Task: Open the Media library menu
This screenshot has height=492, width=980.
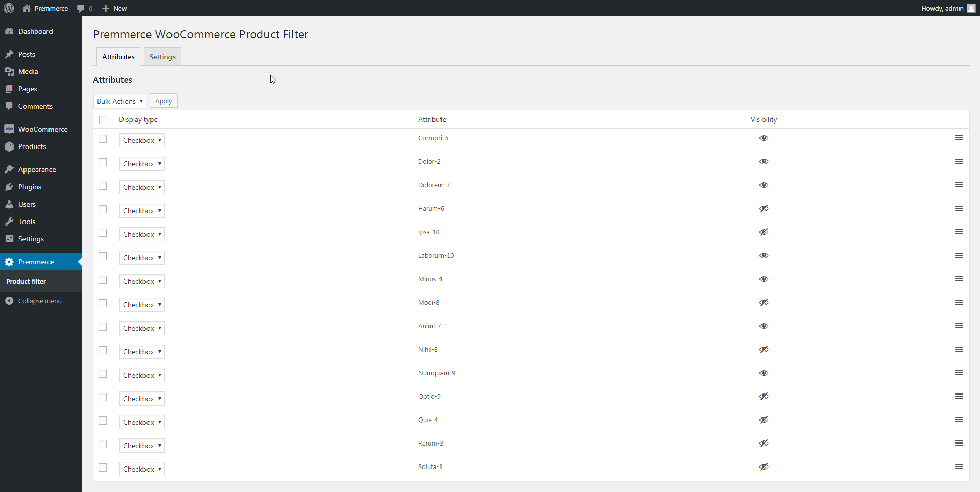Action: coord(41,71)
